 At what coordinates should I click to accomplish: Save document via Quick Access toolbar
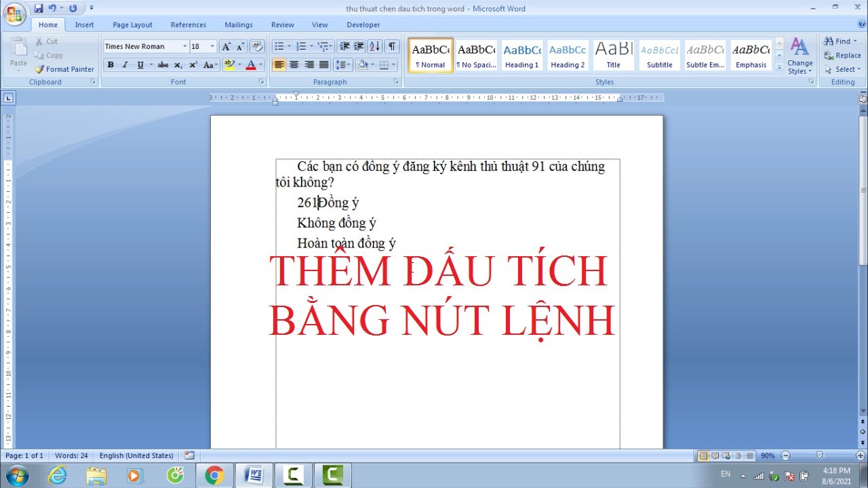[39, 8]
